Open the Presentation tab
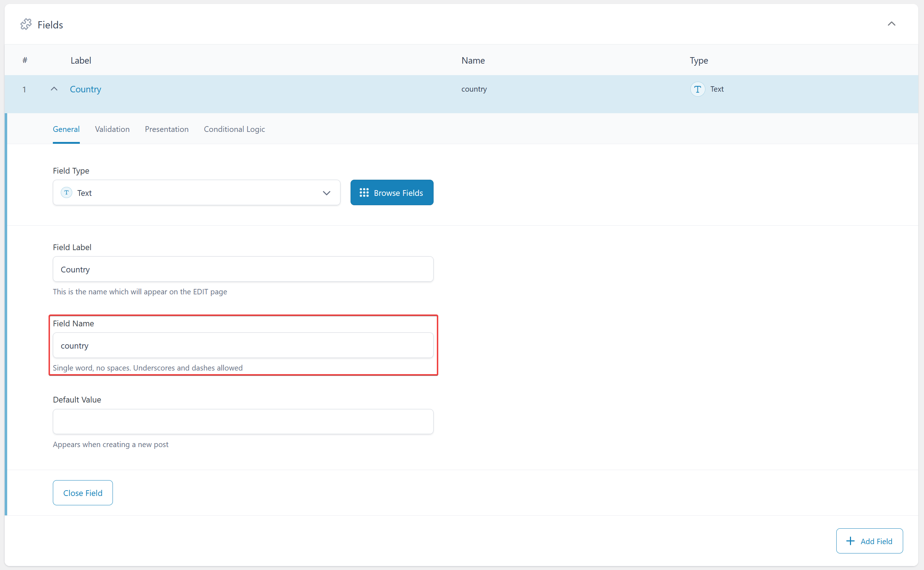This screenshot has height=570, width=924. [x=166, y=129]
